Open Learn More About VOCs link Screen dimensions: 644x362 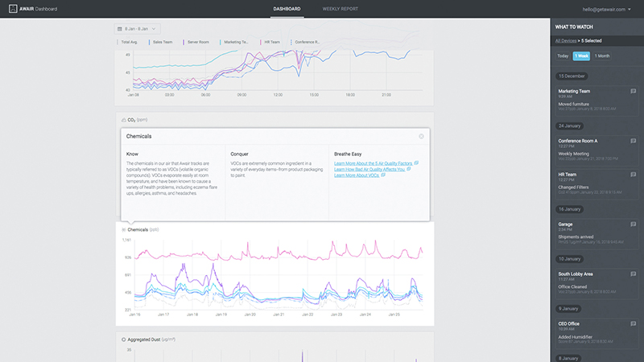click(x=359, y=175)
